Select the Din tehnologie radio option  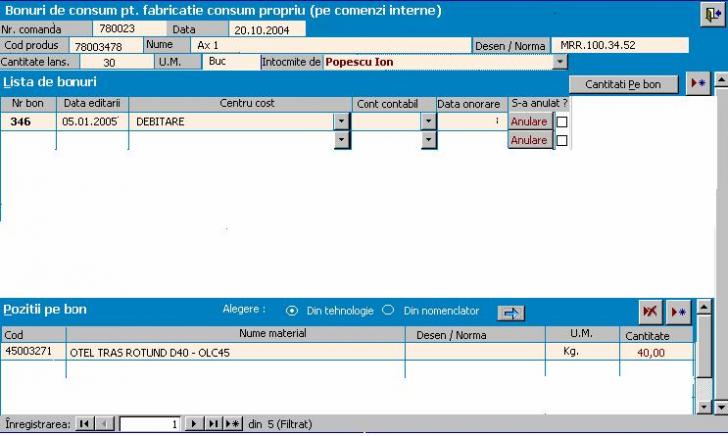point(292,311)
